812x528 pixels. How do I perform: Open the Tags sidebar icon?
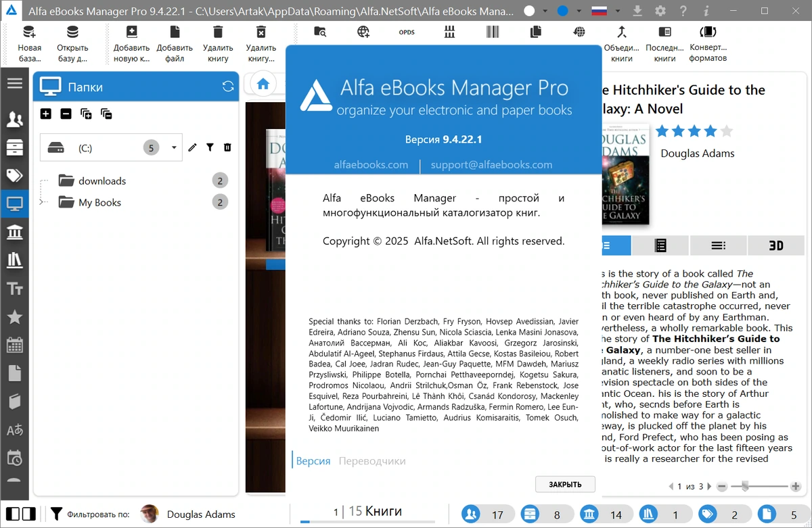(14, 176)
